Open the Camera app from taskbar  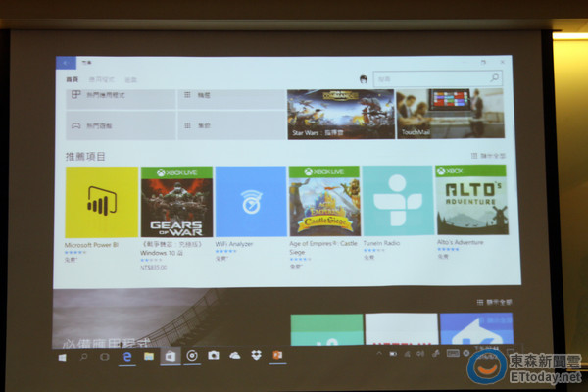(x=214, y=355)
